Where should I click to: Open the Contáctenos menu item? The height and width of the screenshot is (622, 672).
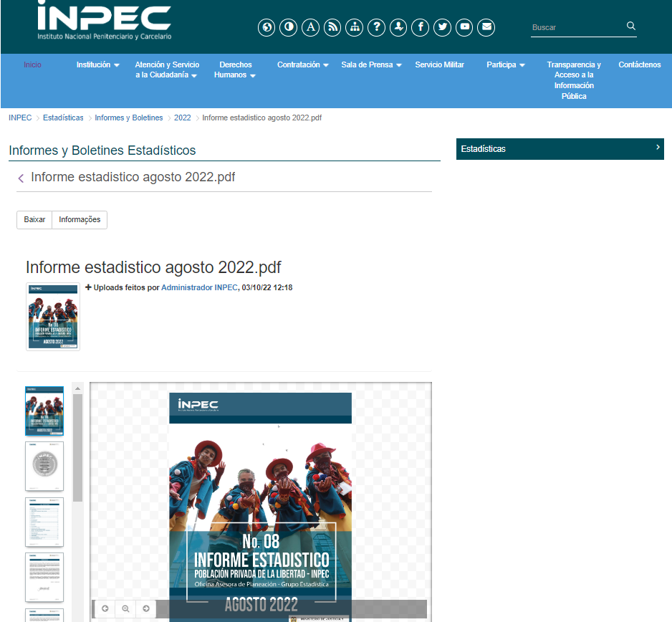point(639,64)
